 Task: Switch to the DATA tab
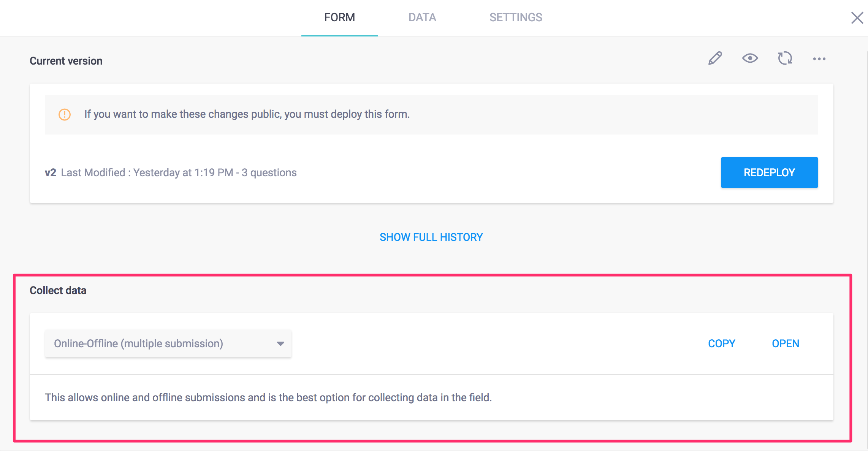click(x=422, y=17)
